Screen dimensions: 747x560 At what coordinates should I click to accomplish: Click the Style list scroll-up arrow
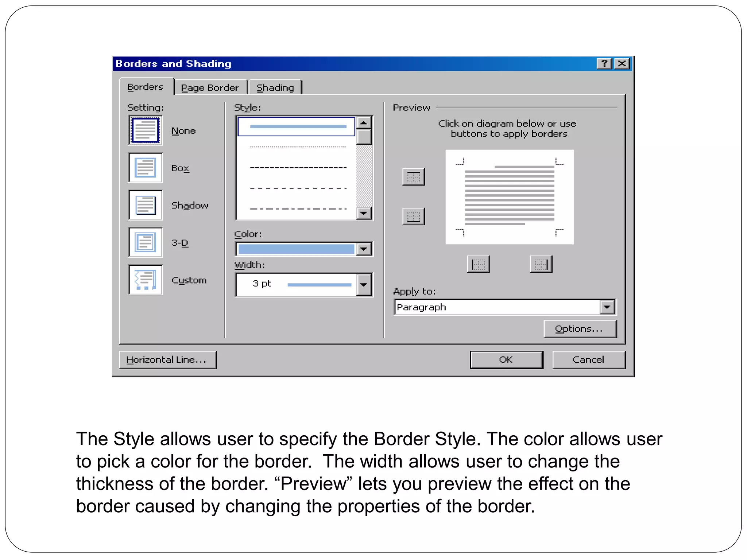coord(364,122)
